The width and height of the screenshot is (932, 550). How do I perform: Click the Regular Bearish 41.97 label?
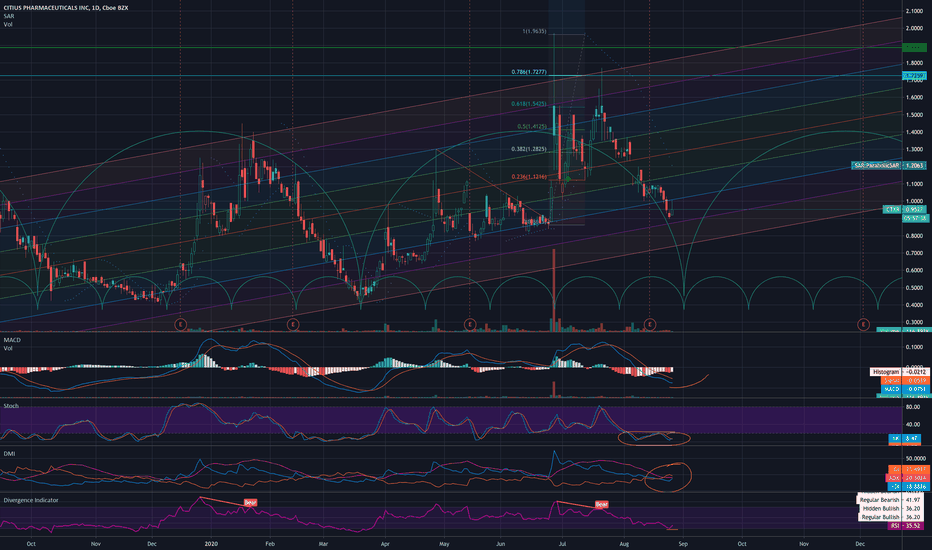(x=889, y=499)
